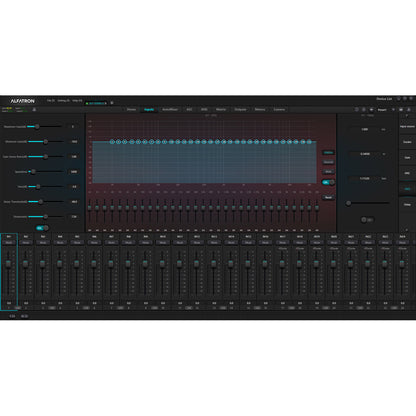Screen dimensions: 416x416
Task: Toggle the phantom power option on channel IN17
Action: [282, 248]
